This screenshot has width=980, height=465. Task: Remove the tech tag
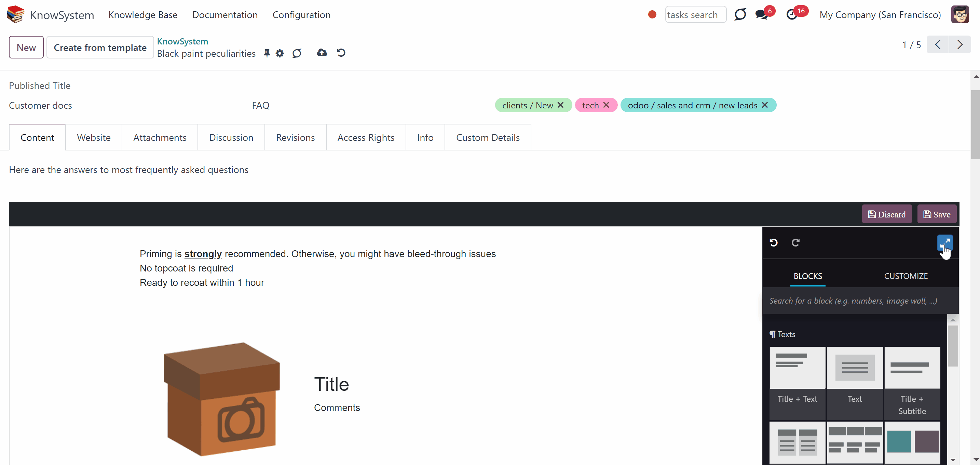click(x=606, y=105)
